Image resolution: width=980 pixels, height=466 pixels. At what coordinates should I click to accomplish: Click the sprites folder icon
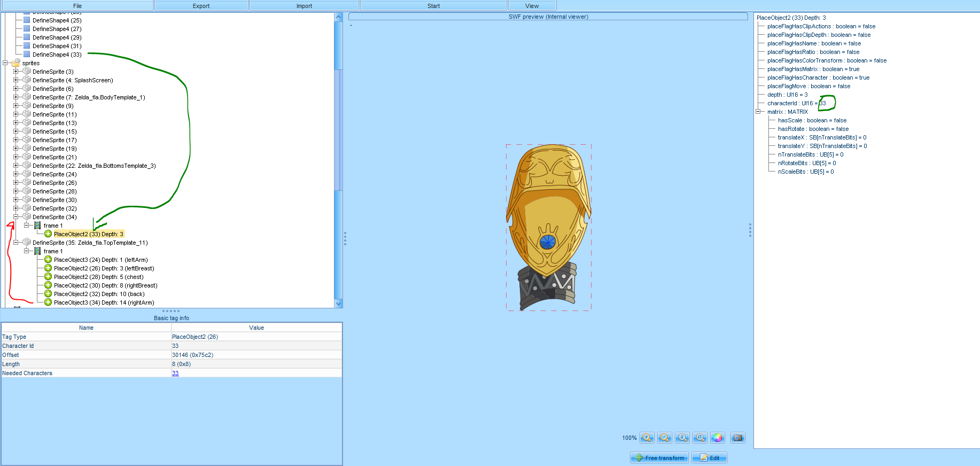coord(16,63)
